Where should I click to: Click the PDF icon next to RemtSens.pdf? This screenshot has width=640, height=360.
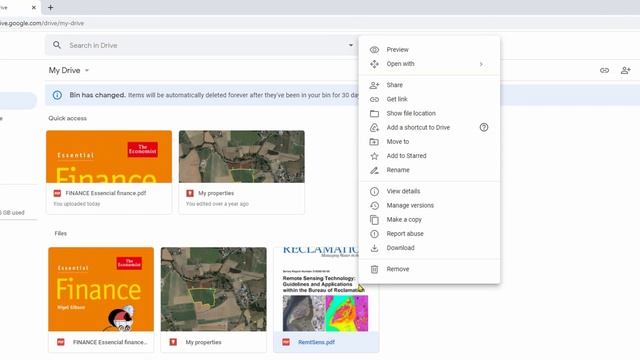click(286, 342)
